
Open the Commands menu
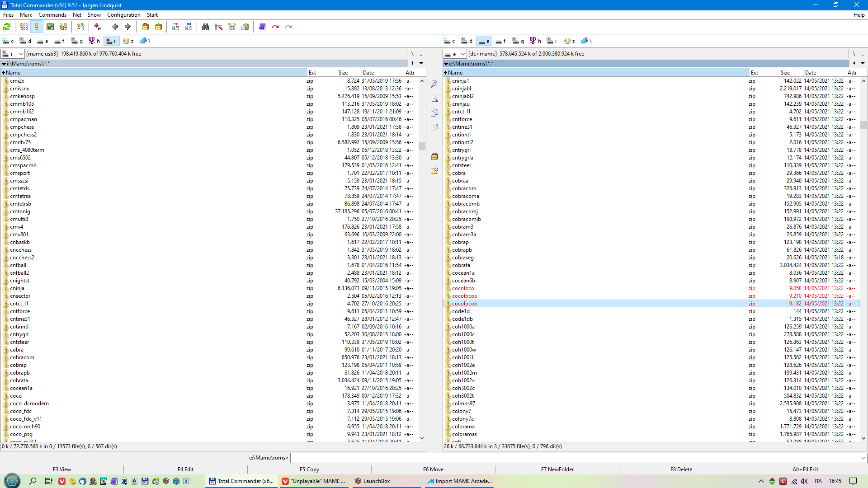(52, 15)
